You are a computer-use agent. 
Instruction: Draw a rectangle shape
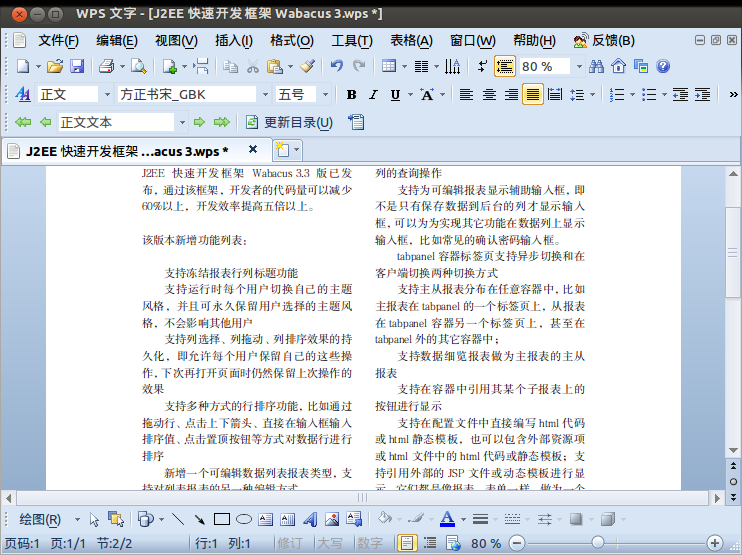pos(222,520)
